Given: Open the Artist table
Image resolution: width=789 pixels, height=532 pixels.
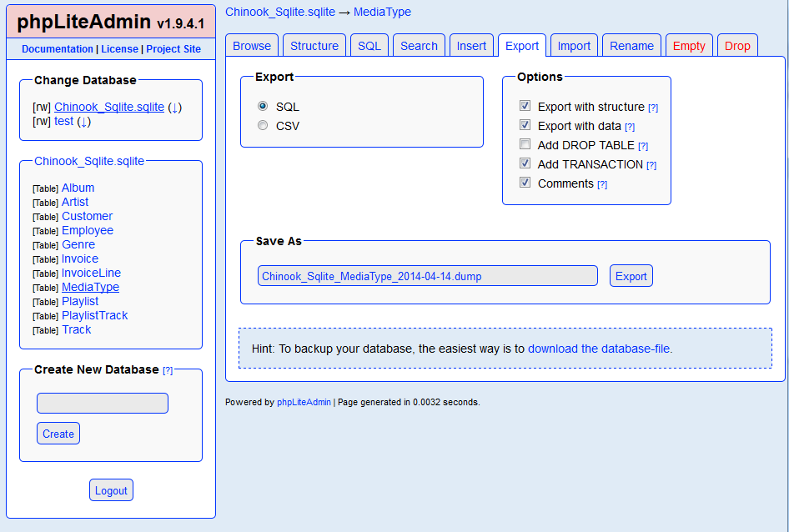Looking at the screenshot, I should coord(75,203).
